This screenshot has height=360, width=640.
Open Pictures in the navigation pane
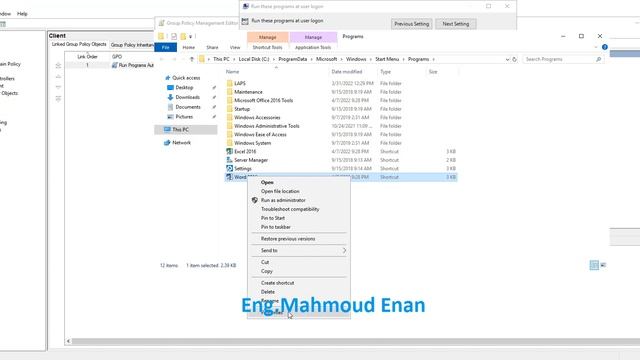click(x=184, y=117)
